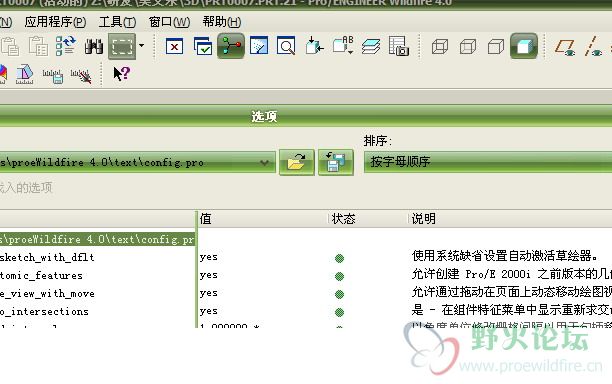The height and width of the screenshot is (384, 612).
Task: Expand the selection box tool arrow
Action: 142,46
